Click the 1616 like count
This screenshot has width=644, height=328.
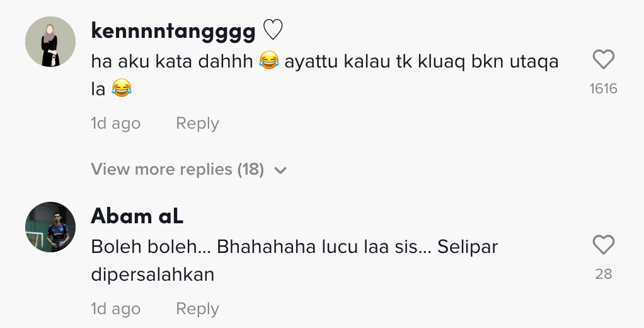click(603, 89)
